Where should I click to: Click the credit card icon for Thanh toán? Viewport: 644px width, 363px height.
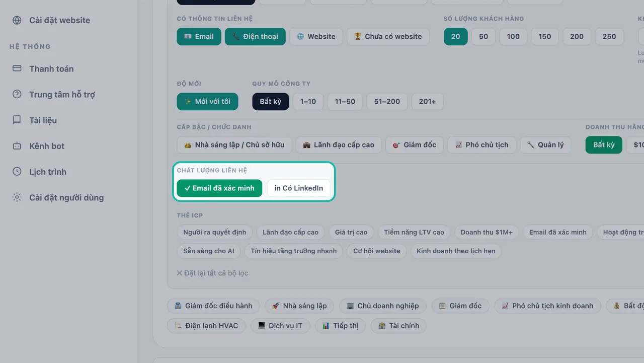pos(17,68)
